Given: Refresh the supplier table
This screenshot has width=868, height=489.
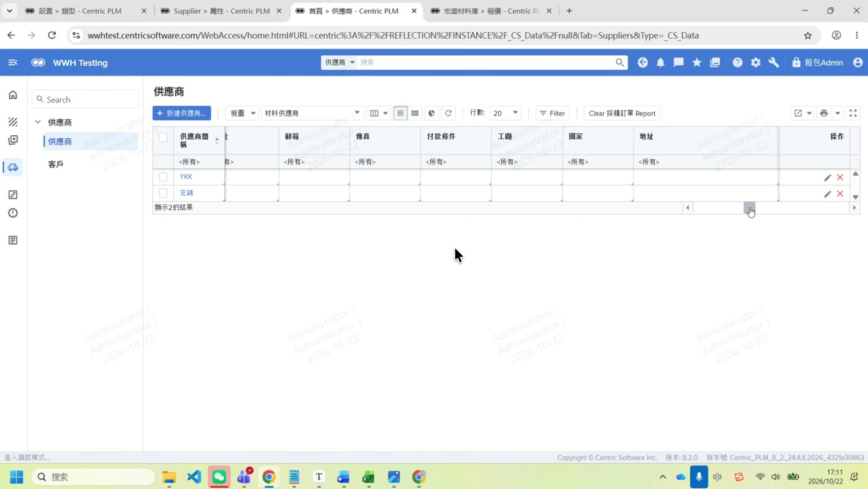Looking at the screenshot, I should pyautogui.click(x=448, y=114).
